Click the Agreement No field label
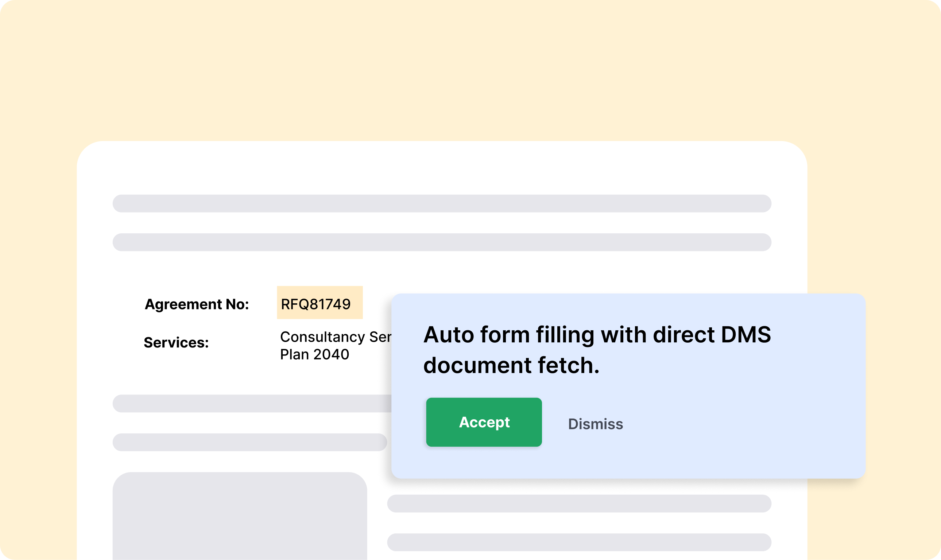 click(x=197, y=304)
